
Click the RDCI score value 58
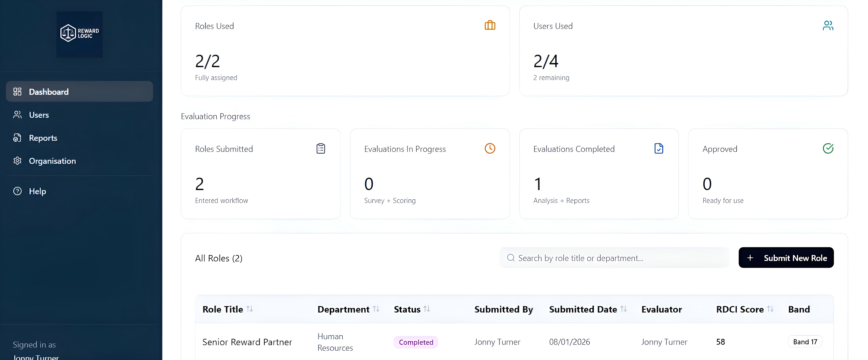(721, 342)
